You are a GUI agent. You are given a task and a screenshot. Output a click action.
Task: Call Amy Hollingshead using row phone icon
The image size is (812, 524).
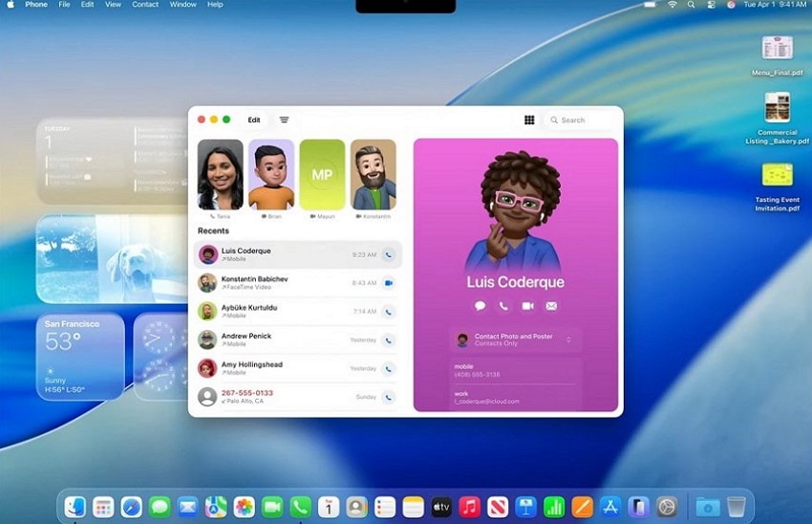(389, 368)
